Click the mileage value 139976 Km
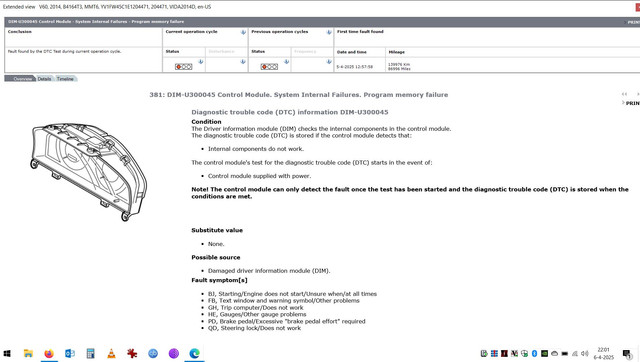This screenshot has height=362, width=640. [x=399, y=64]
